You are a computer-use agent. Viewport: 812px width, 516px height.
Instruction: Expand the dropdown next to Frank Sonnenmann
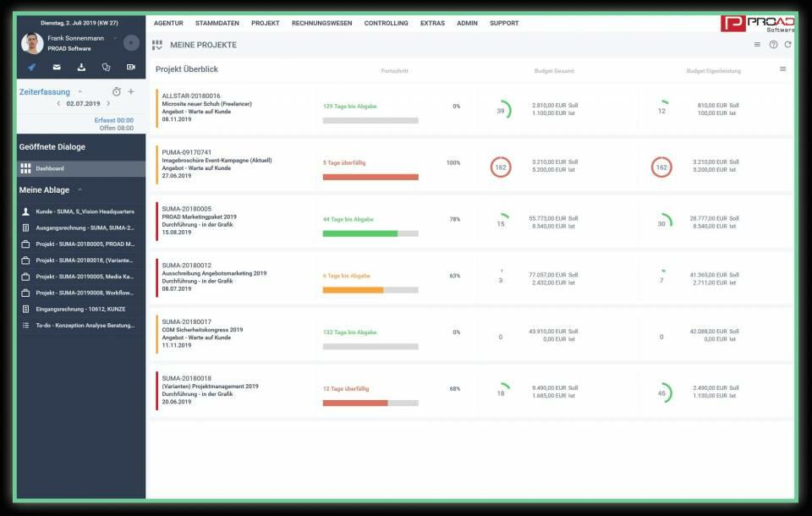[x=115, y=38]
